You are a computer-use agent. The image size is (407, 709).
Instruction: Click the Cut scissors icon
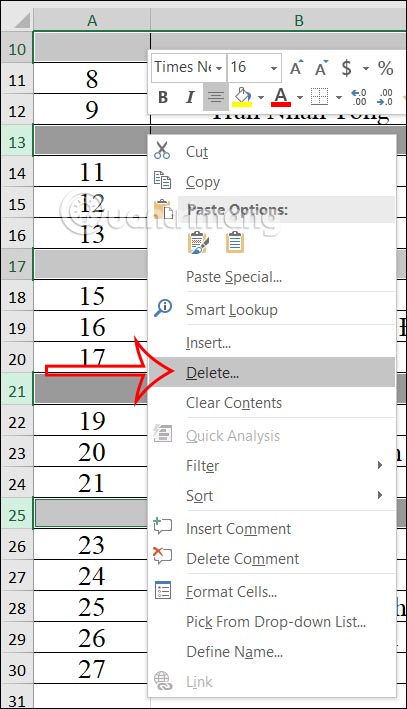coord(162,151)
